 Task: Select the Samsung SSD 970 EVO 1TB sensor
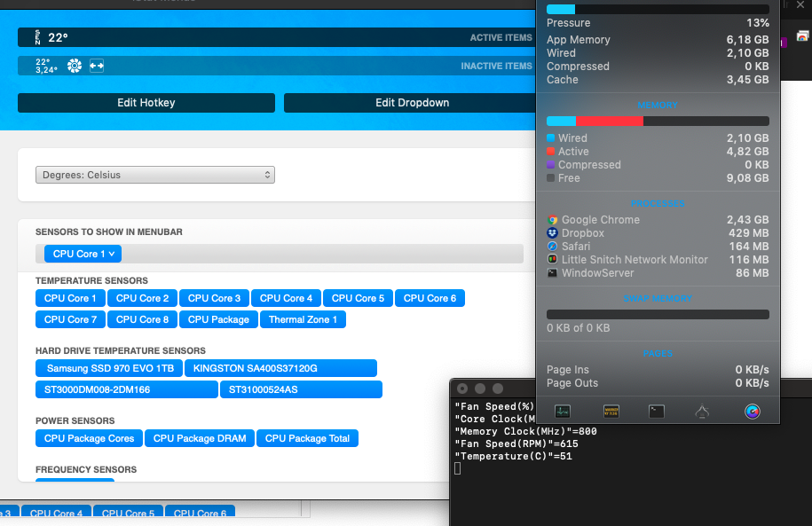pyautogui.click(x=109, y=368)
